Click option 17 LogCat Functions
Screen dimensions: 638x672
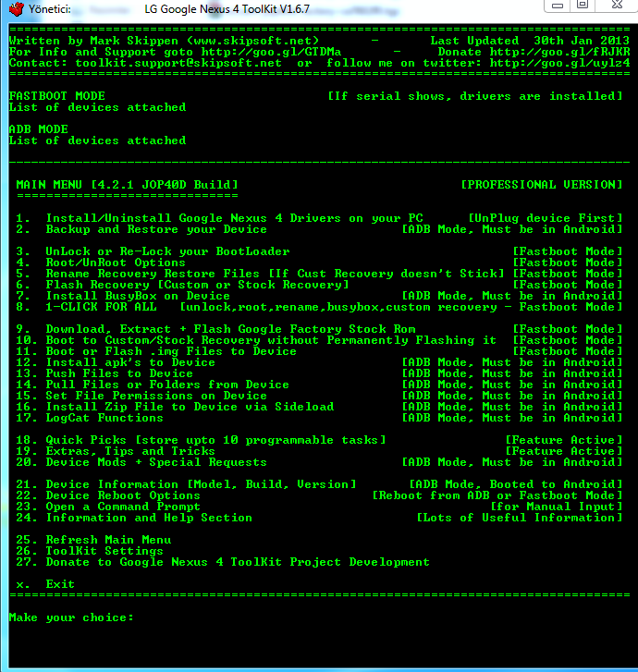(x=90, y=419)
